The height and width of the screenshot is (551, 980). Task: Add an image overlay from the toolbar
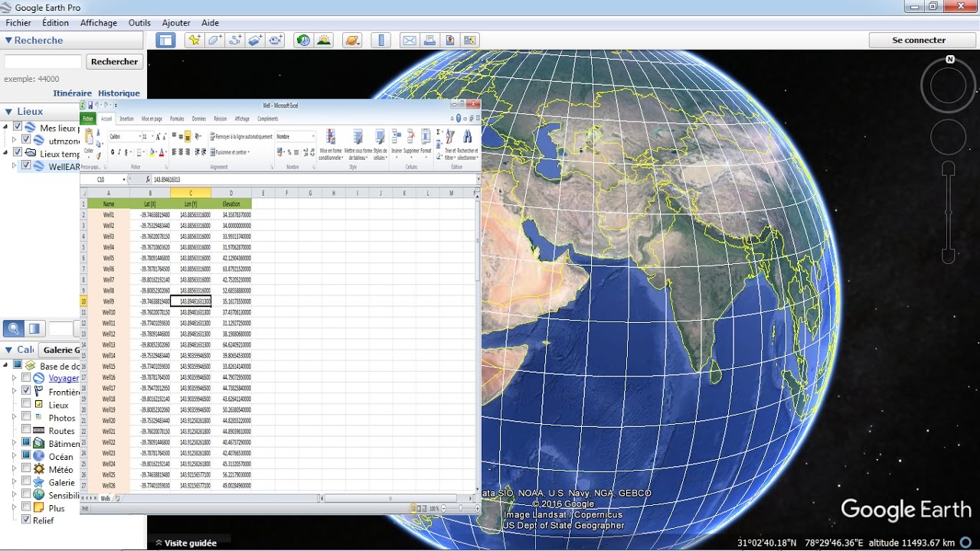[256, 41]
